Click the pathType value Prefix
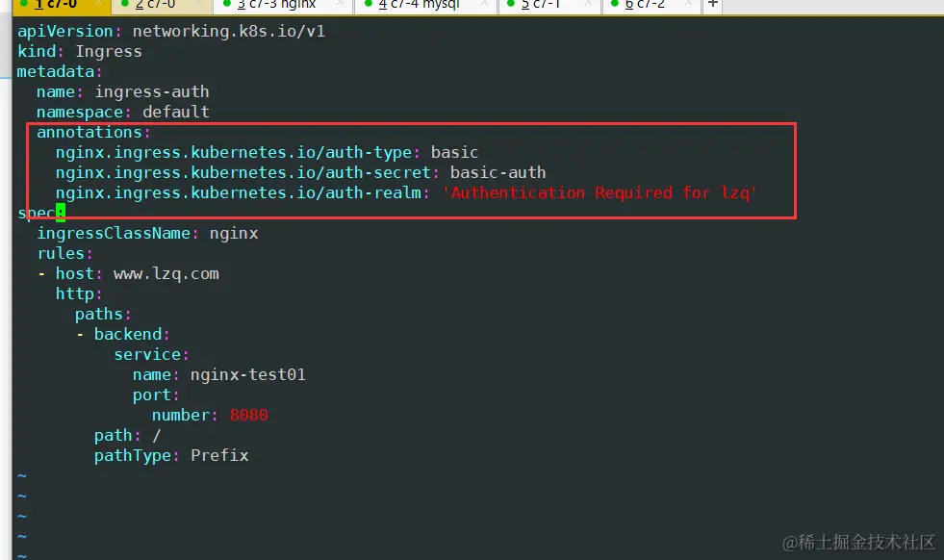Screen dimensions: 944x560 [x=219, y=456]
